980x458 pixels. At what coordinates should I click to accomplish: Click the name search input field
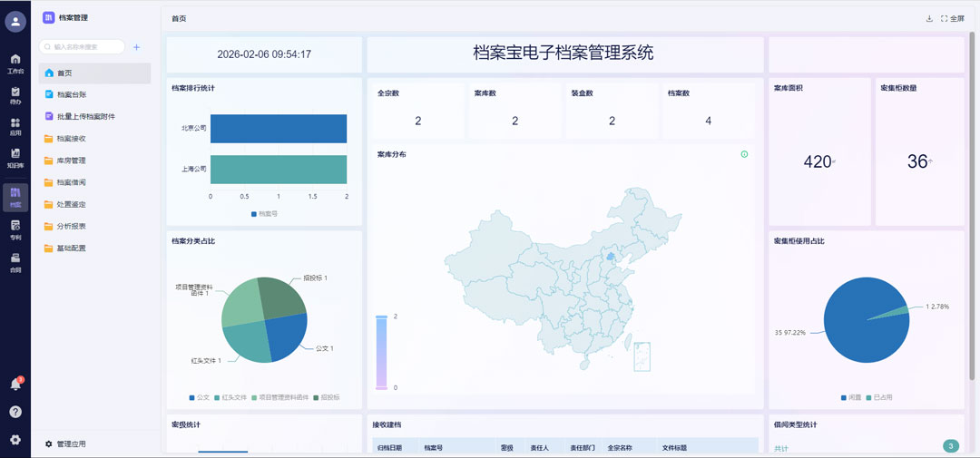click(x=86, y=46)
